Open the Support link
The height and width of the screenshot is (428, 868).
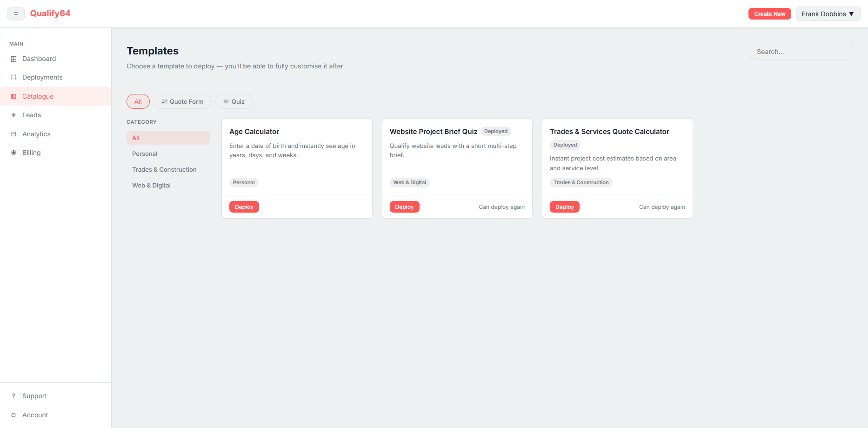(x=56, y=396)
